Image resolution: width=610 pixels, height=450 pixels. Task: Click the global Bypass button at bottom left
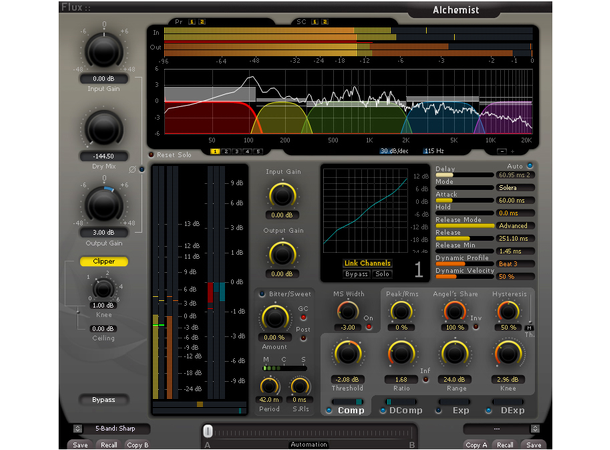[x=103, y=400]
